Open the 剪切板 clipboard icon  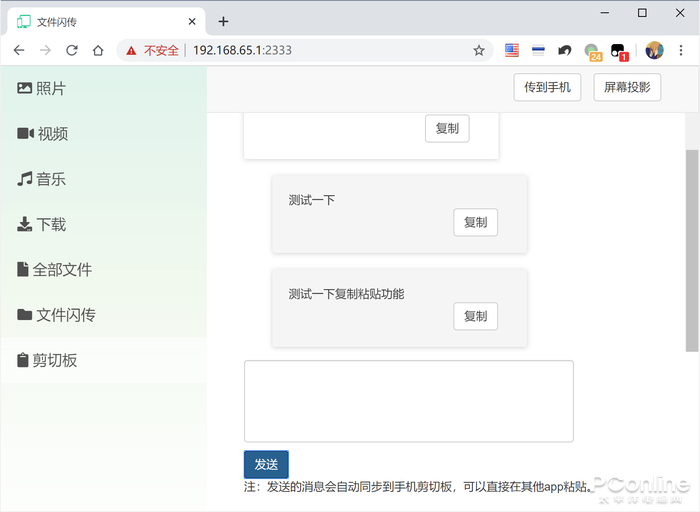pyautogui.click(x=22, y=360)
